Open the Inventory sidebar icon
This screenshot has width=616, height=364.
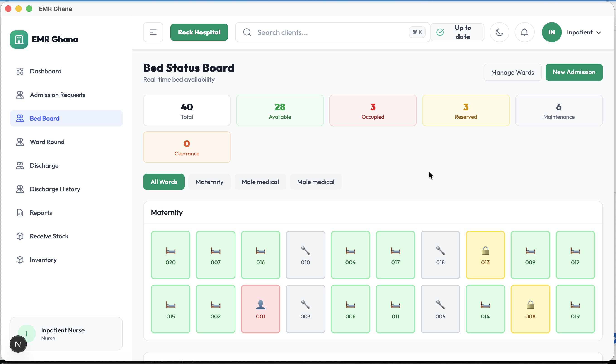pyautogui.click(x=20, y=260)
